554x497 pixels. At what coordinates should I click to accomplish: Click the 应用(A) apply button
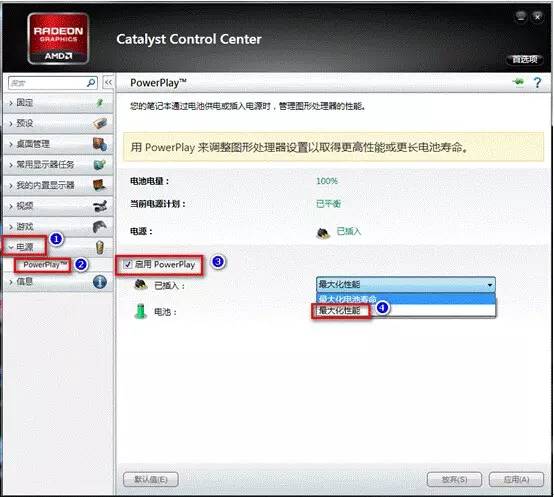[516, 479]
